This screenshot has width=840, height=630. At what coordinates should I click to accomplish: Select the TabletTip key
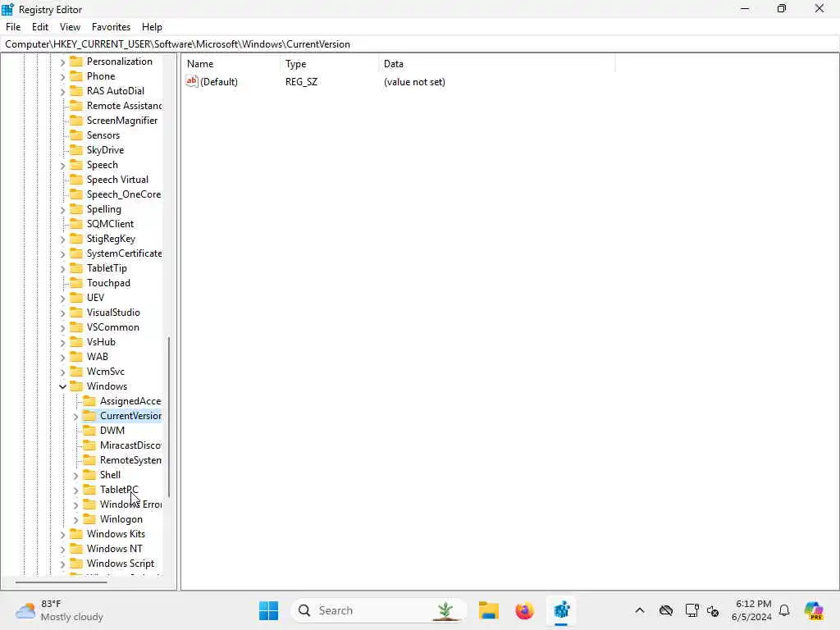[107, 268]
